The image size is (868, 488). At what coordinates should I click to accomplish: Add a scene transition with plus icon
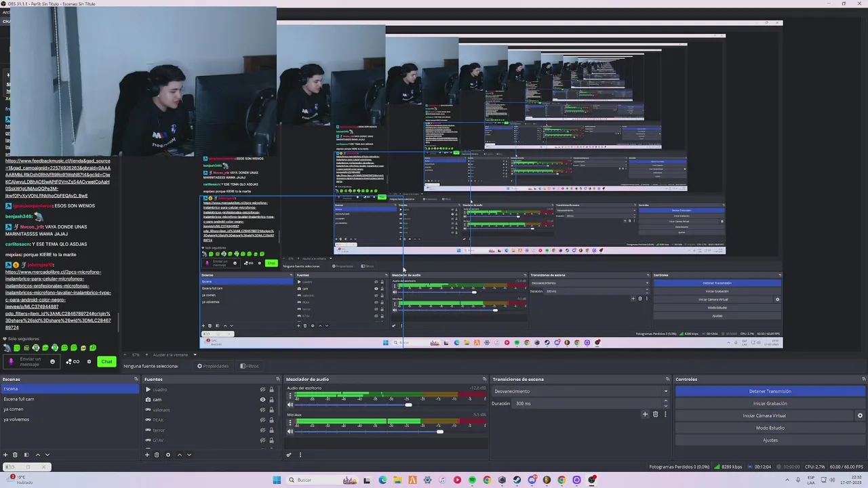point(645,414)
